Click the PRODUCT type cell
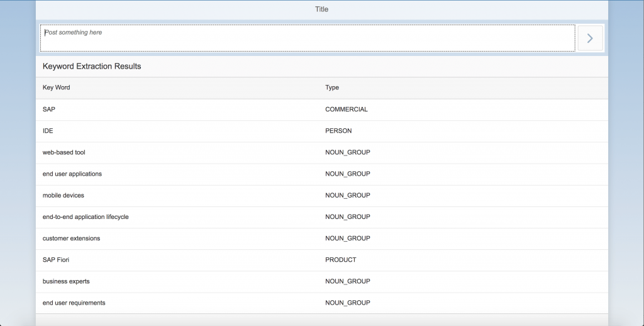644x326 pixels. (x=340, y=260)
